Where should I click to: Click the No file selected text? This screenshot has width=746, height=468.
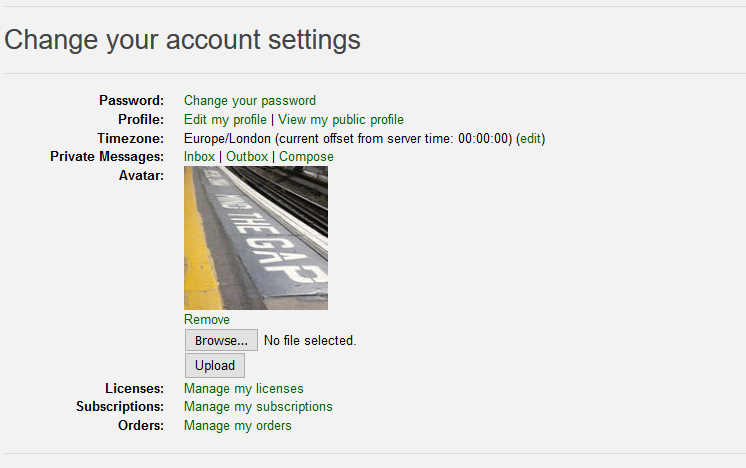(310, 341)
